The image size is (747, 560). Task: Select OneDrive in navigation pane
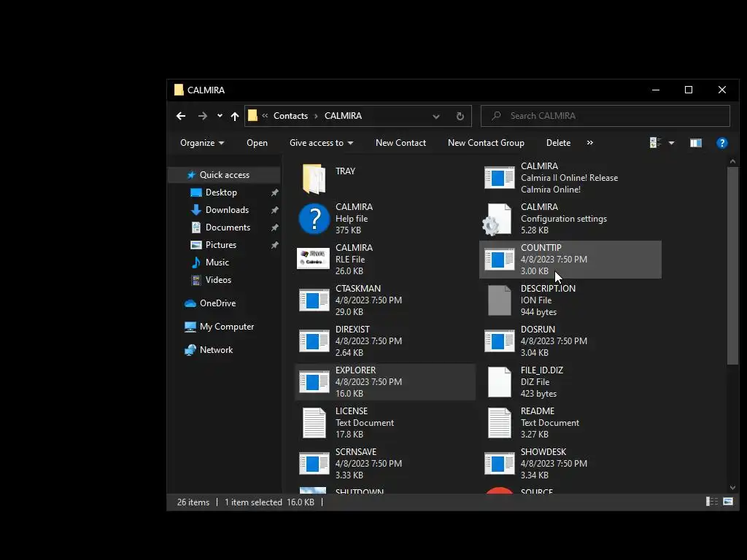tap(217, 303)
